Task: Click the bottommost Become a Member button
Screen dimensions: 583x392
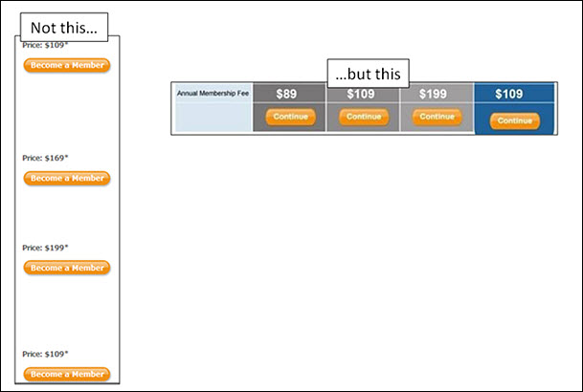Action: tap(67, 374)
